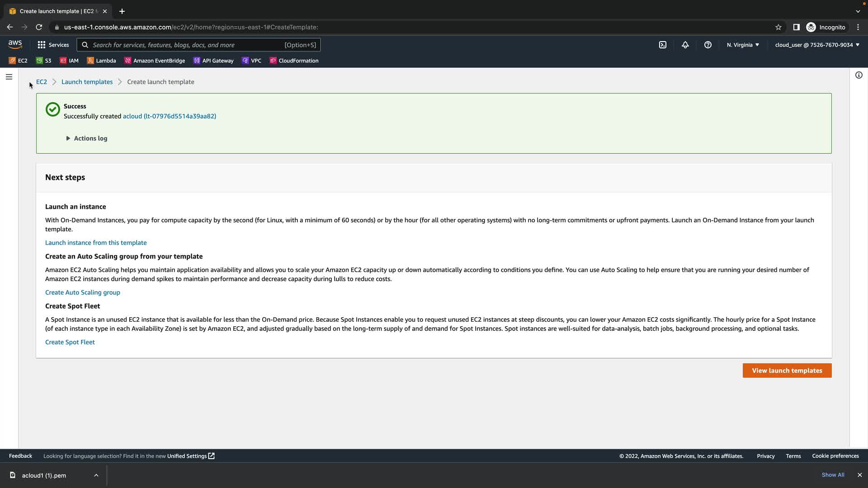The height and width of the screenshot is (488, 868).
Task: Open the S3 shortcut in favorites bar
Action: click(x=44, y=61)
